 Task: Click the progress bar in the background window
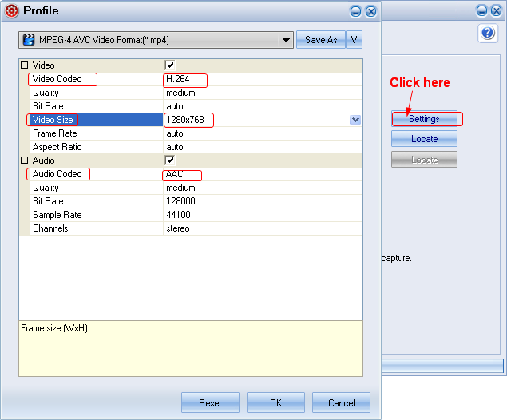(x=442, y=366)
